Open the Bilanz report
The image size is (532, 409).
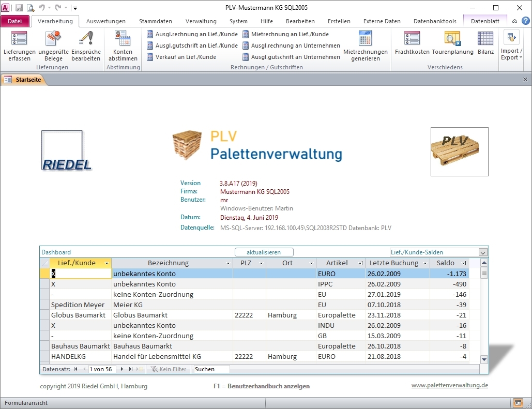click(x=485, y=43)
